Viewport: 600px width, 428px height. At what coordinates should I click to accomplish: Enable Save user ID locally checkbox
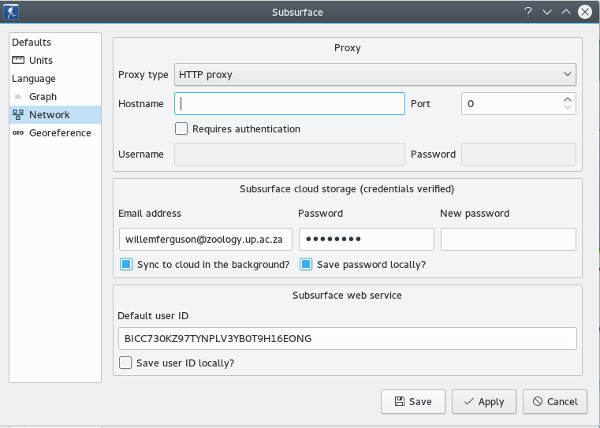click(126, 363)
